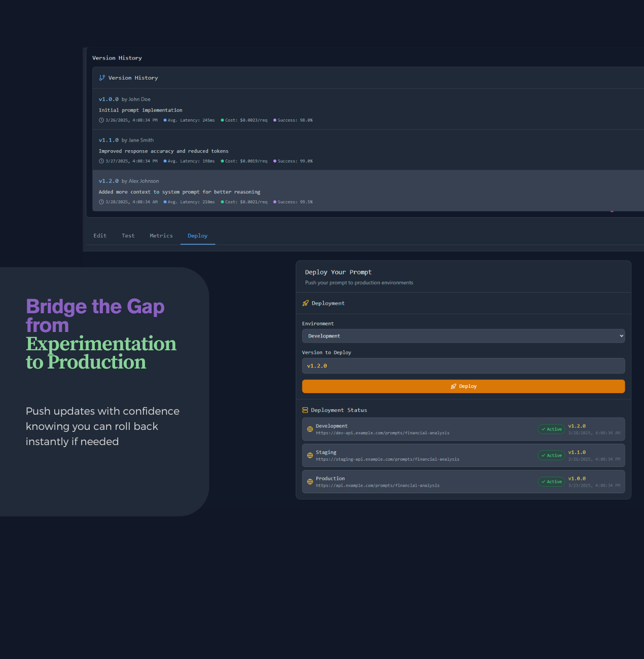
Task: Click the globe icon in the Staging row
Action: pos(310,455)
